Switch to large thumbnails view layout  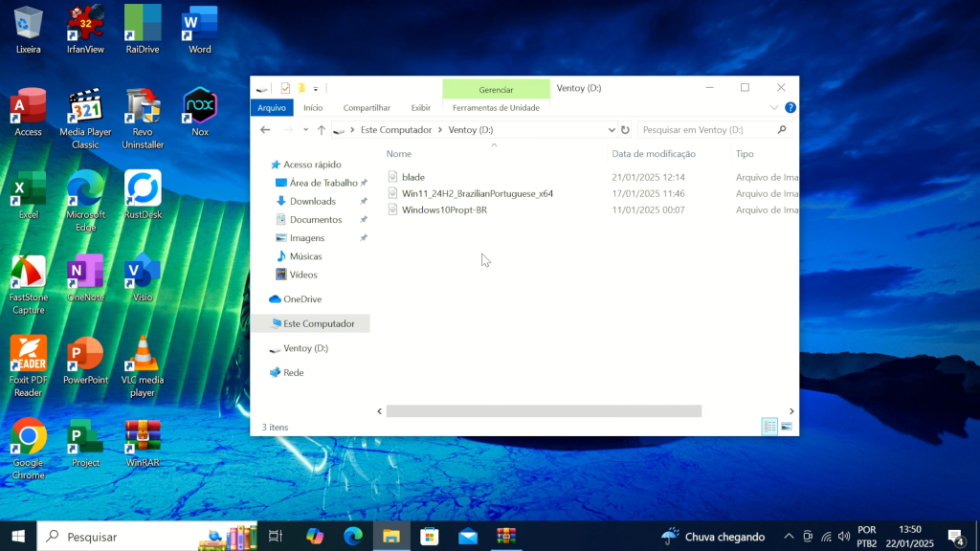point(787,427)
